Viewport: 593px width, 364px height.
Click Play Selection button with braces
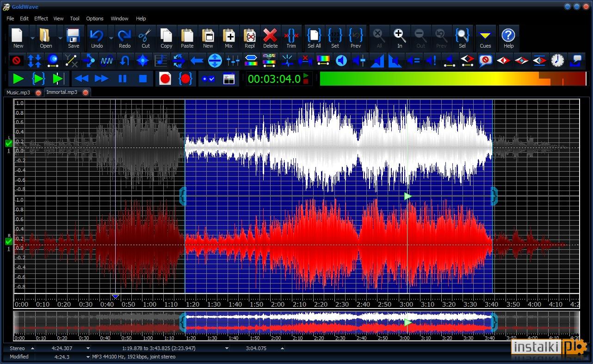click(38, 79)
